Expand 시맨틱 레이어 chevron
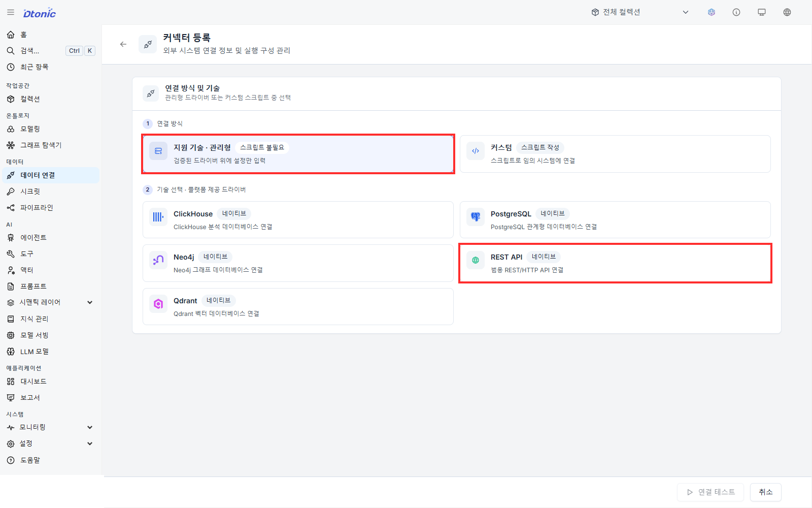This screenshot has height=508, width=812. tap(90, 302)
